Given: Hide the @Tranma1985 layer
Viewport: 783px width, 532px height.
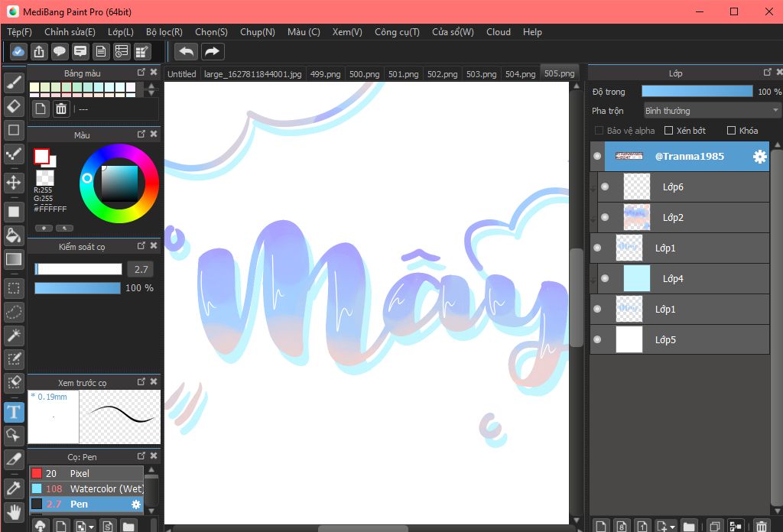Looking at the screenshot, I should pos(597,156).
